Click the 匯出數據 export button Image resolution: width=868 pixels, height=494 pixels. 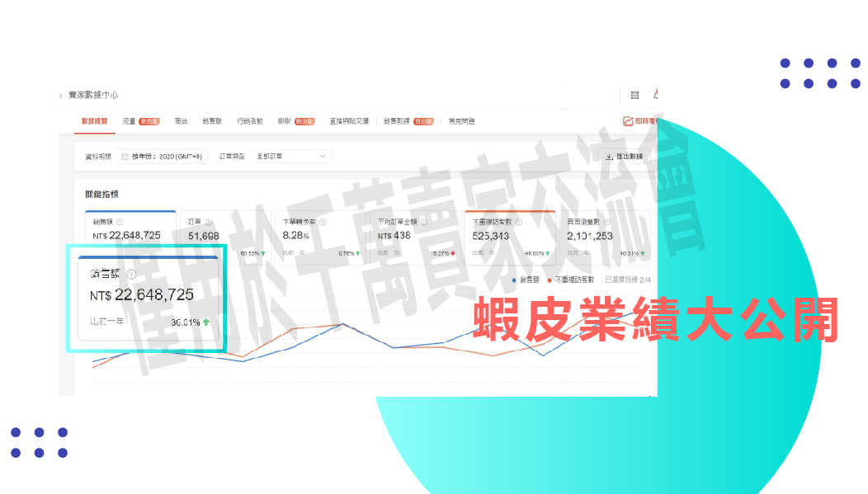coord(625,156)
